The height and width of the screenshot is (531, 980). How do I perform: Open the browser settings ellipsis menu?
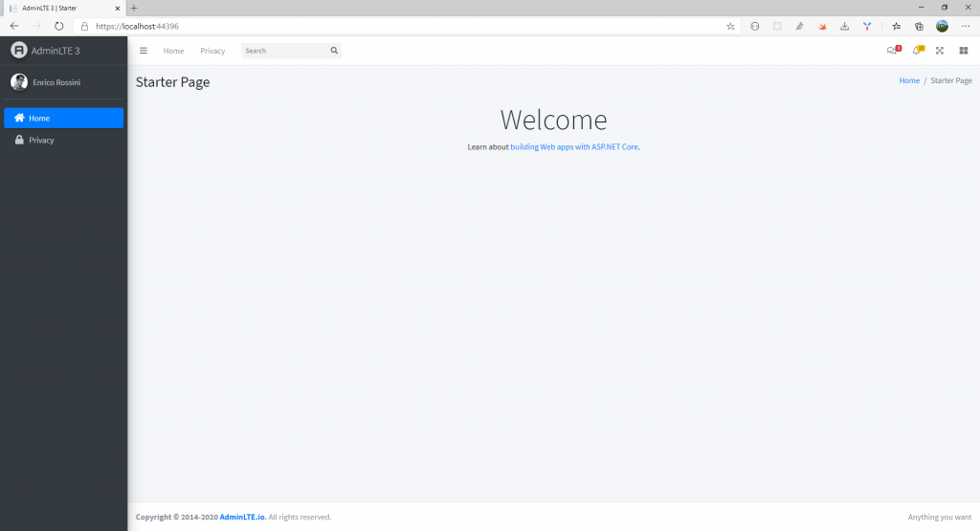[965, 26]
